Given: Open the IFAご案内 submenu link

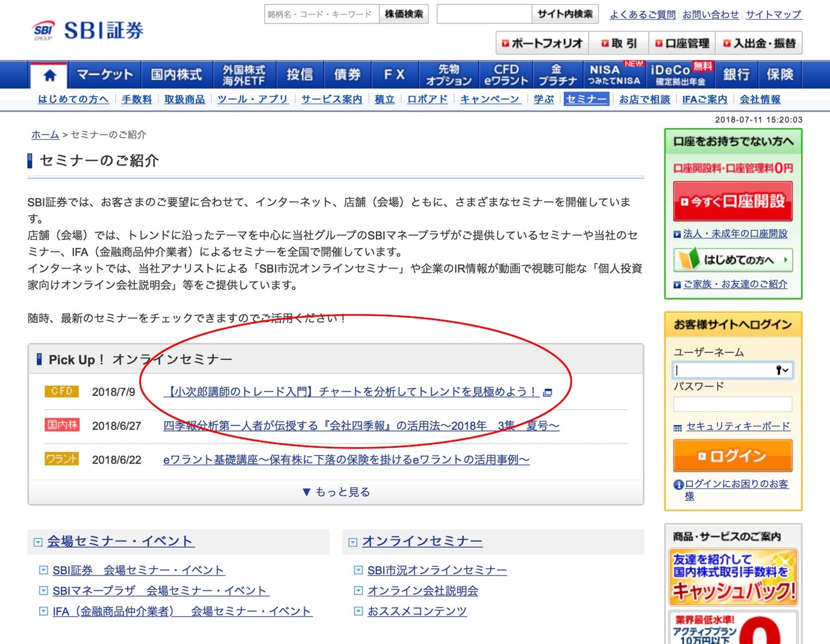Looking at the screenshot, I should 705,99.
